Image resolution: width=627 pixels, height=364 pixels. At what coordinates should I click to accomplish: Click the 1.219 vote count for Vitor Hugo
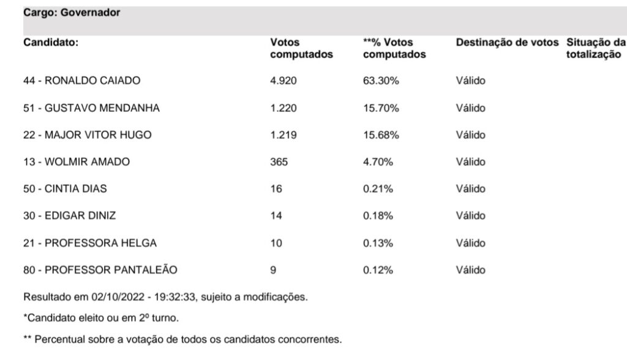(x=283, y=135)
